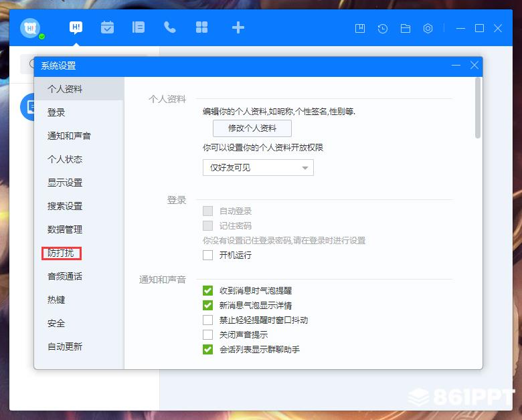Open 显示设置 settings section
The width and height of the screenshot is (522, 420).
pyautogui.click(x=79, y=183)
